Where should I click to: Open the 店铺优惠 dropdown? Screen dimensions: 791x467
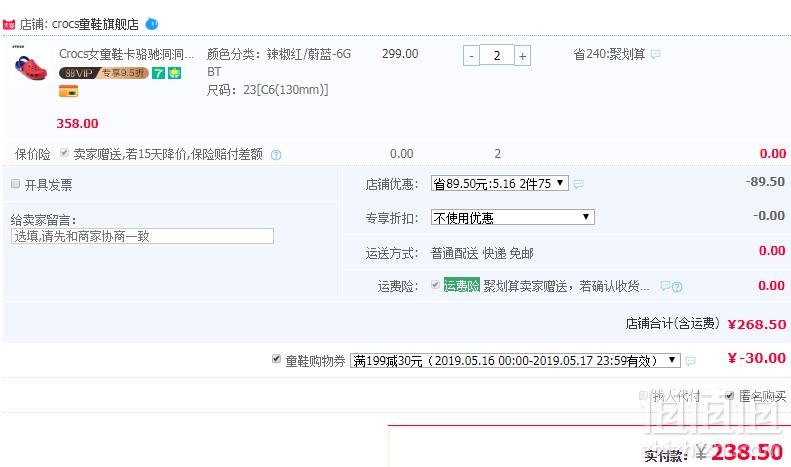(x=499, y=183)
